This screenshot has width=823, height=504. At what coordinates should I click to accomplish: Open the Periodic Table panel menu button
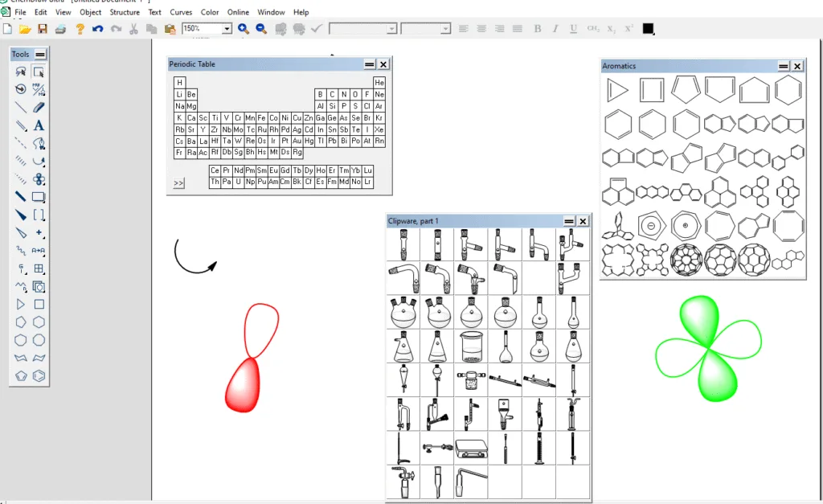tap(370, 64)
